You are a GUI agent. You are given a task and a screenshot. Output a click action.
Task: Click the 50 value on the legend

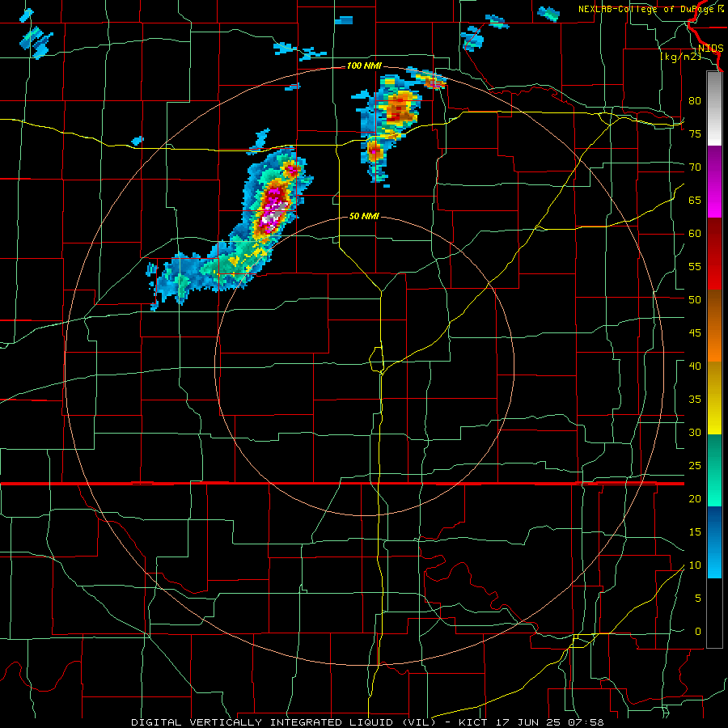[695, 299]
